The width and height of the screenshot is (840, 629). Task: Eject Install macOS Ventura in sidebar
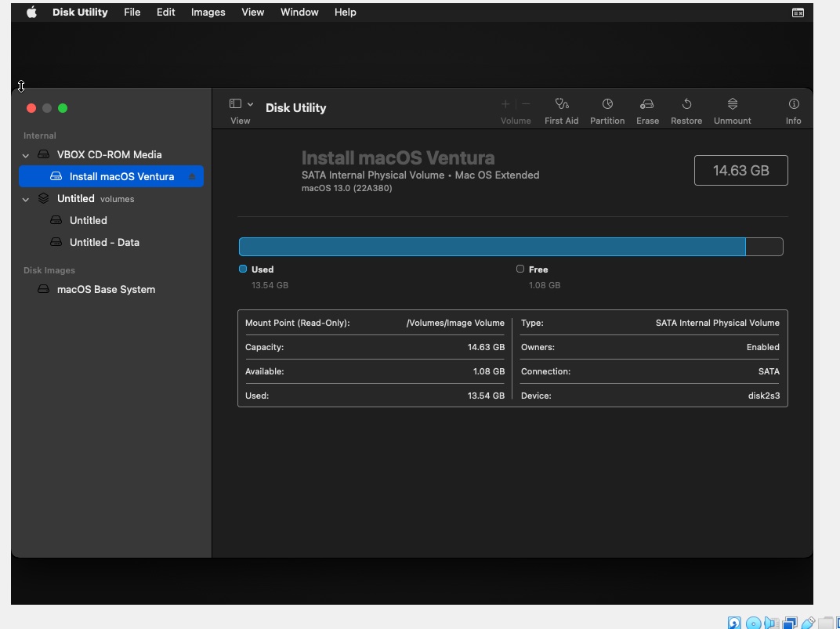point(192,177)
